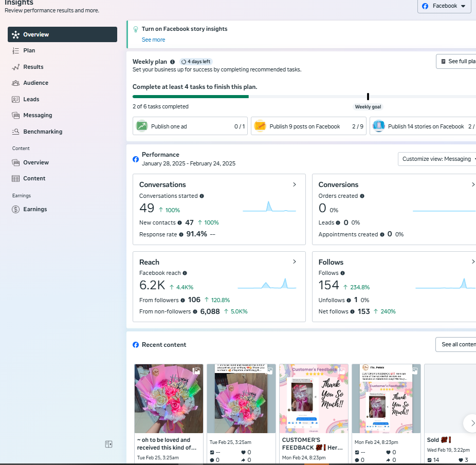Click the Benchmarking magnifier icon

(x=15, y=132)
